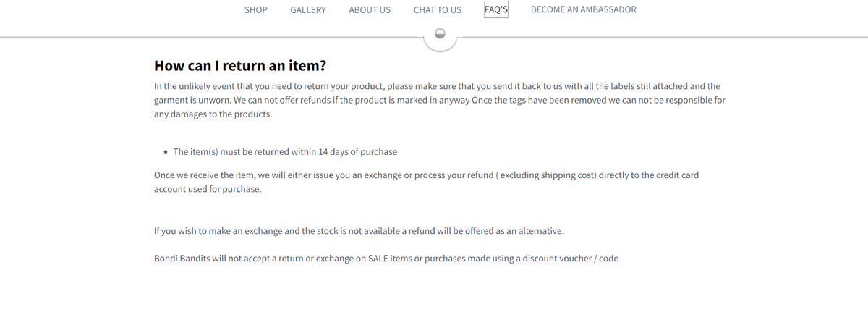Click the round logo icon below the navigation

441,33
